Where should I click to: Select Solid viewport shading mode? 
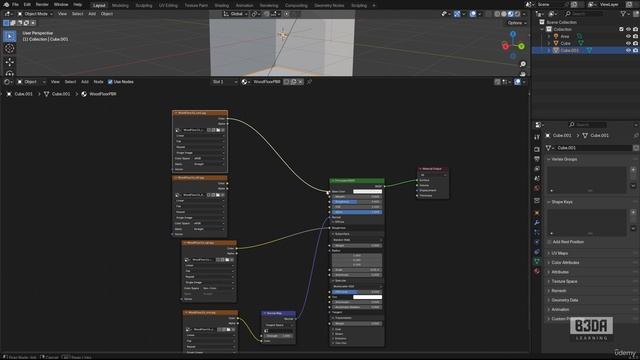tap(504, 14)
